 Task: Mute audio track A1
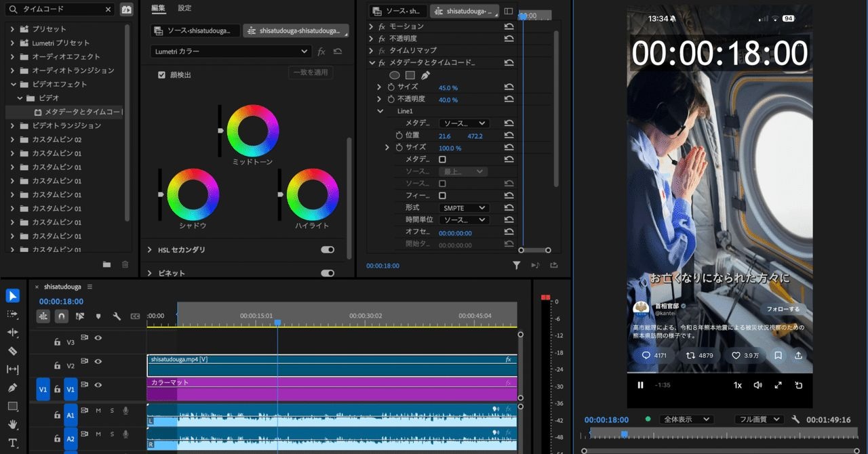98,411
